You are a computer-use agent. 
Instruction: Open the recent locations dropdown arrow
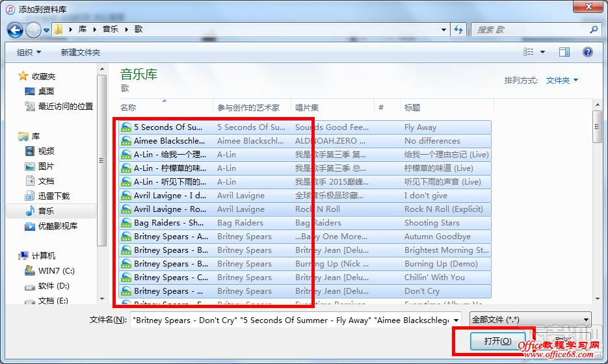tap(46, 31)
